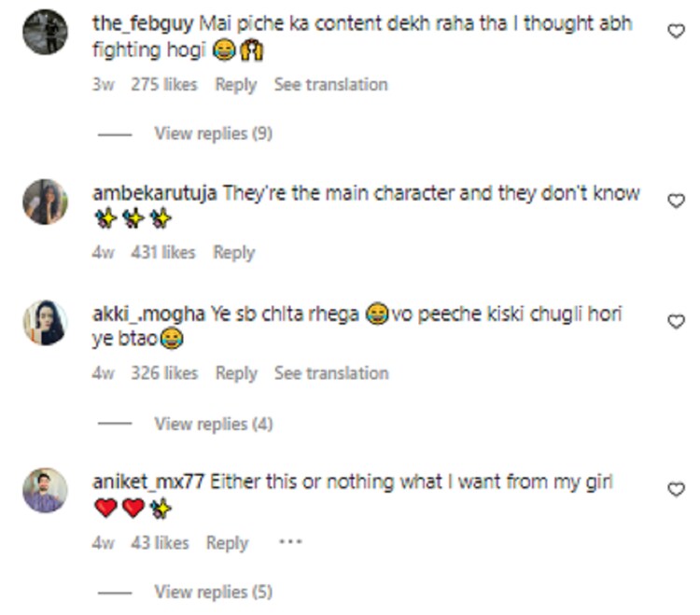View the 275 likes list

point(164,84)
